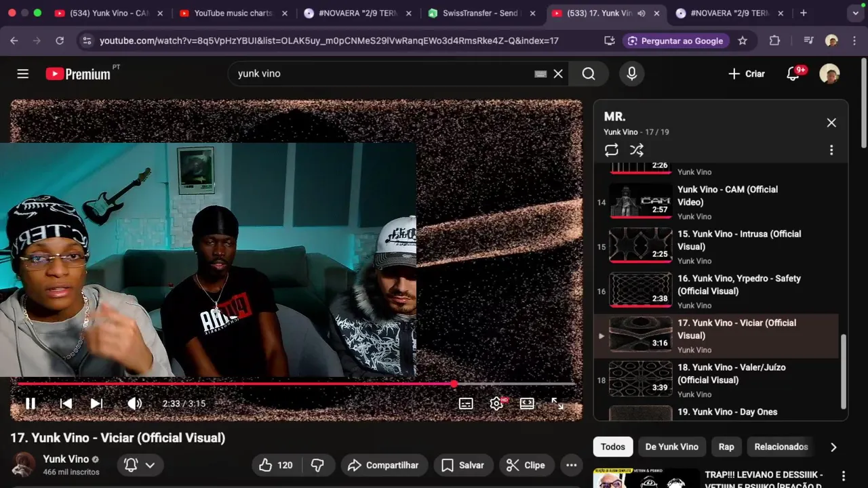Open the YouTube hamburger guide menu

point(22,74)
